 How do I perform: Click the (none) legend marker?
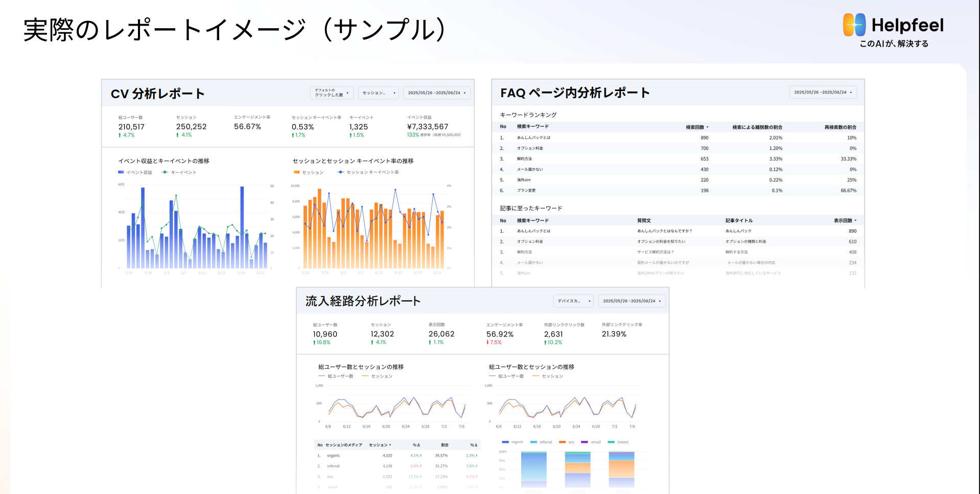click(x=612, y=442)
